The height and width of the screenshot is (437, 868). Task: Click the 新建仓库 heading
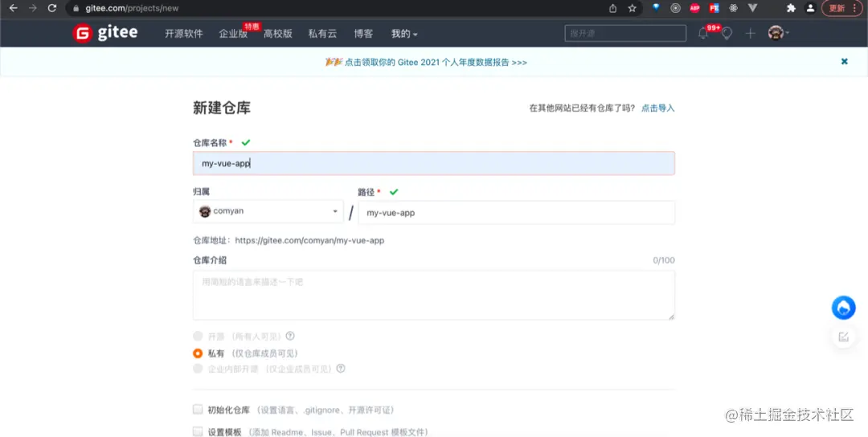222,108
